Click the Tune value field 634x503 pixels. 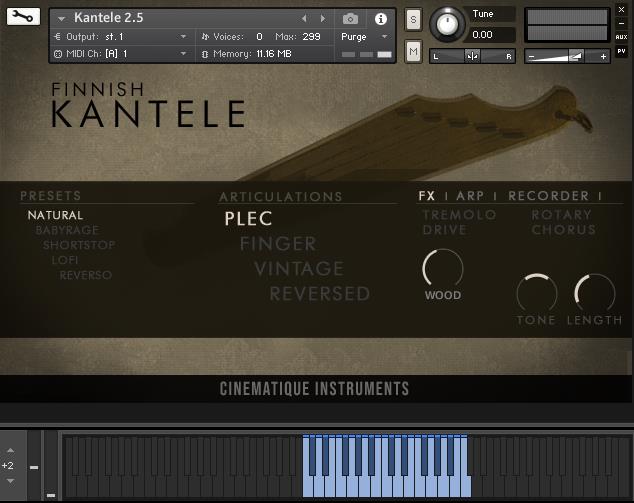point(493,35)
